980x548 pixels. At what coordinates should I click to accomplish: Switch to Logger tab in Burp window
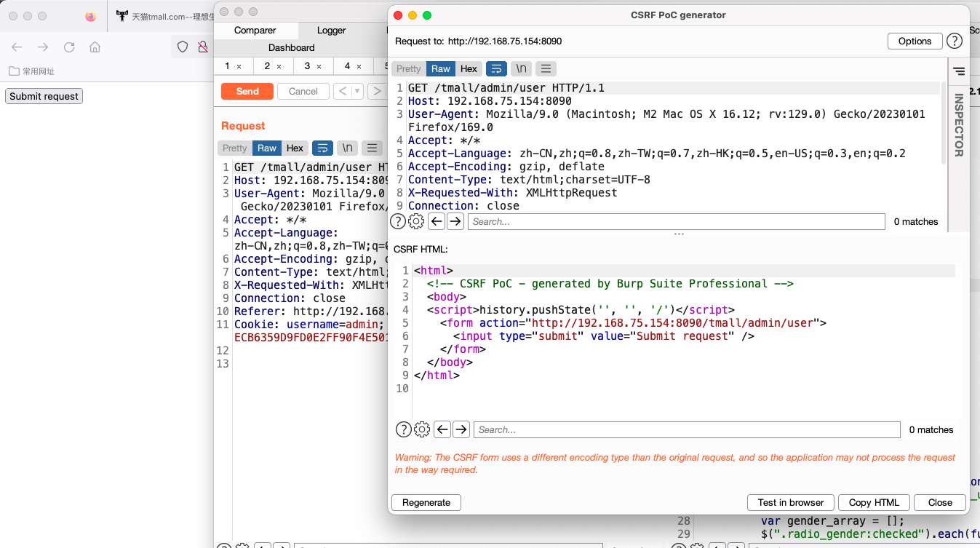pos(331,31)
